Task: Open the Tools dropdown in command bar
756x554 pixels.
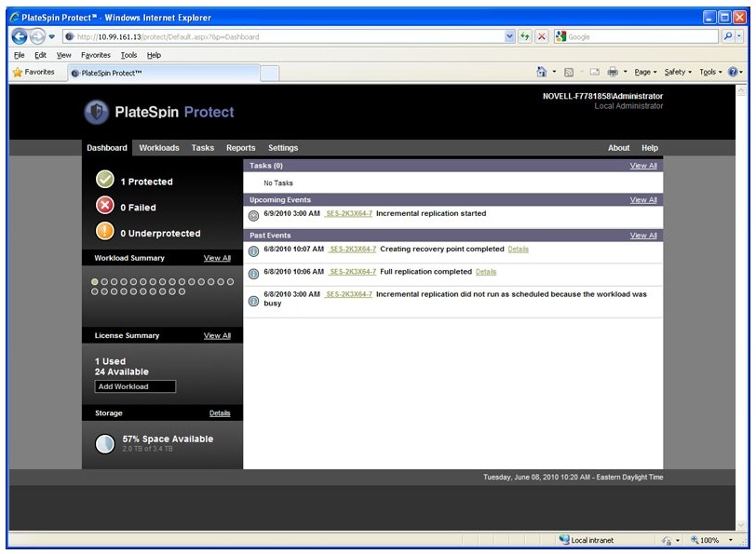Action: (710, 72)
